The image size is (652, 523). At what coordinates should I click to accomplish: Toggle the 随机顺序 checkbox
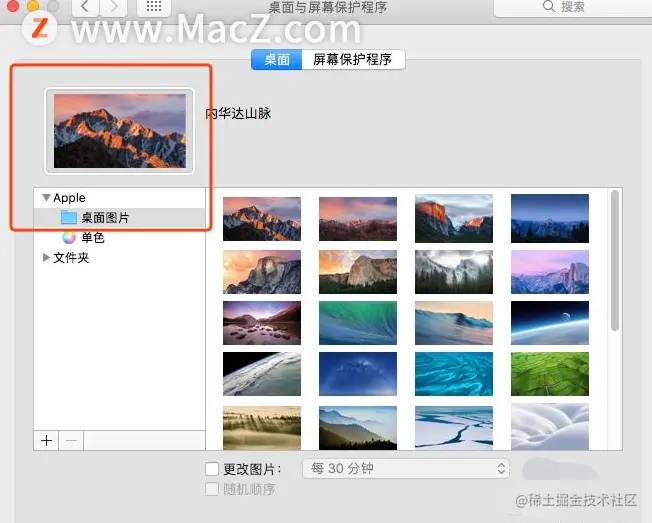(212, 489)
